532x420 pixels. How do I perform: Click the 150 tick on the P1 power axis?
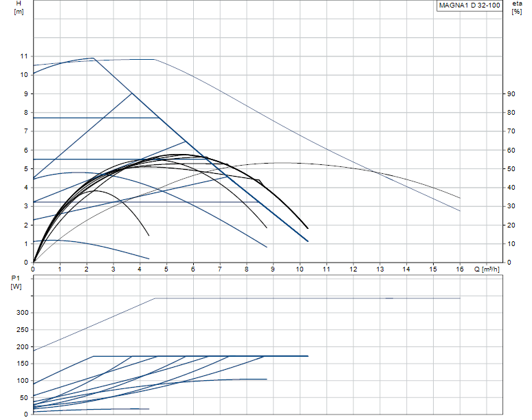click(23, 364)
